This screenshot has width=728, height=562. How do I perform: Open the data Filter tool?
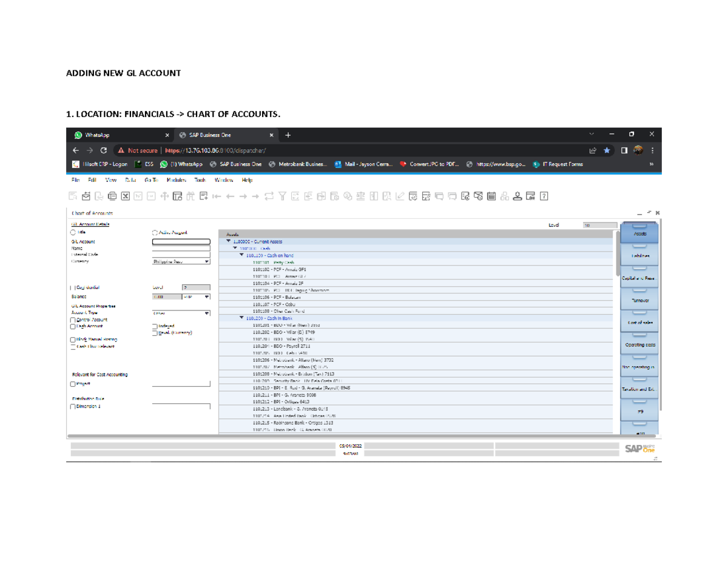click(x=282, y=195)
